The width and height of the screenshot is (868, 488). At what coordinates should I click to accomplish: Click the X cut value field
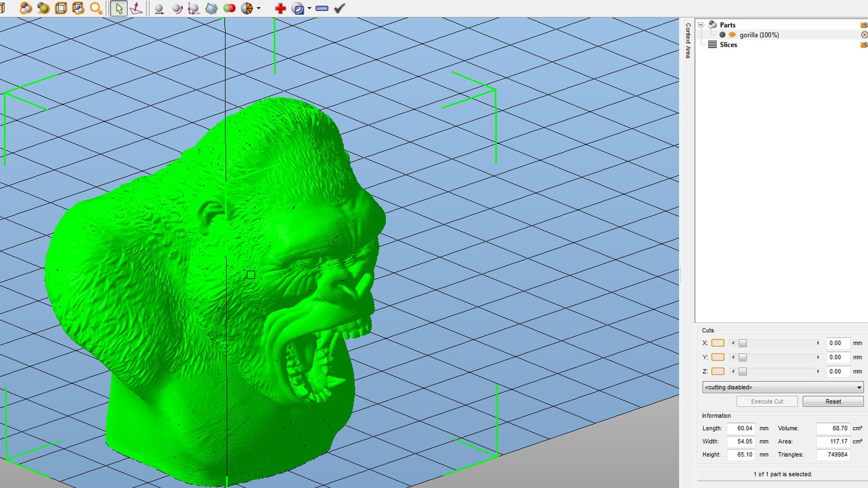838,343
